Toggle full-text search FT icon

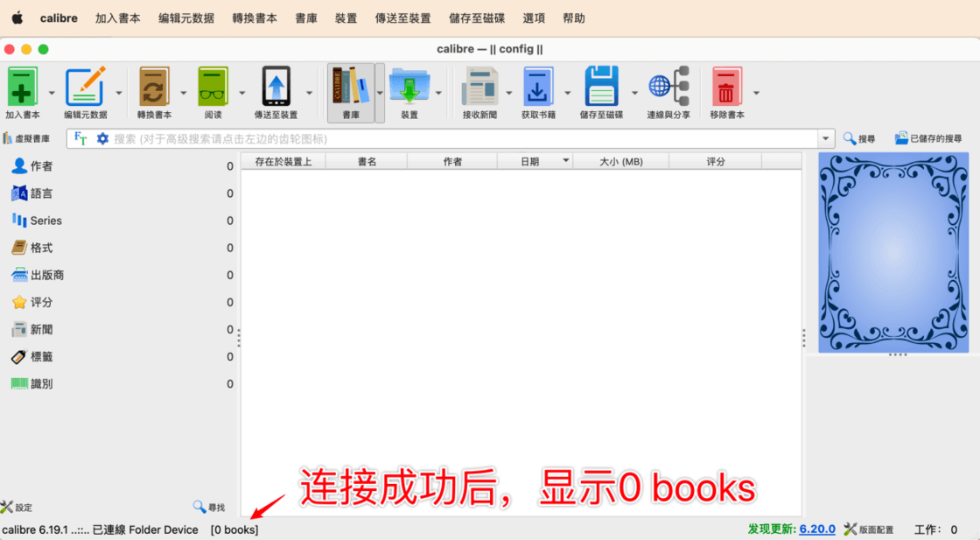[x=80, y=138]
